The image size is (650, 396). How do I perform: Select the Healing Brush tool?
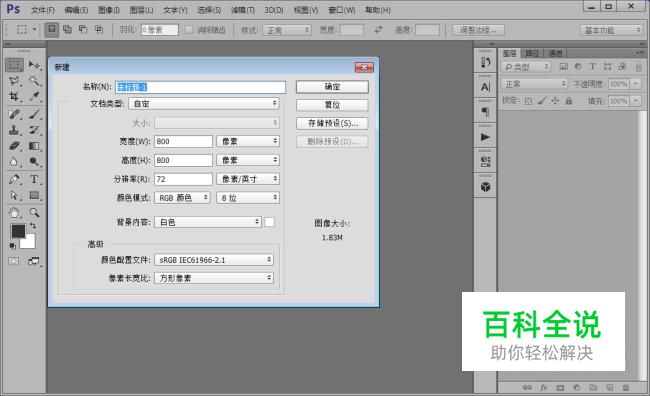14,114
